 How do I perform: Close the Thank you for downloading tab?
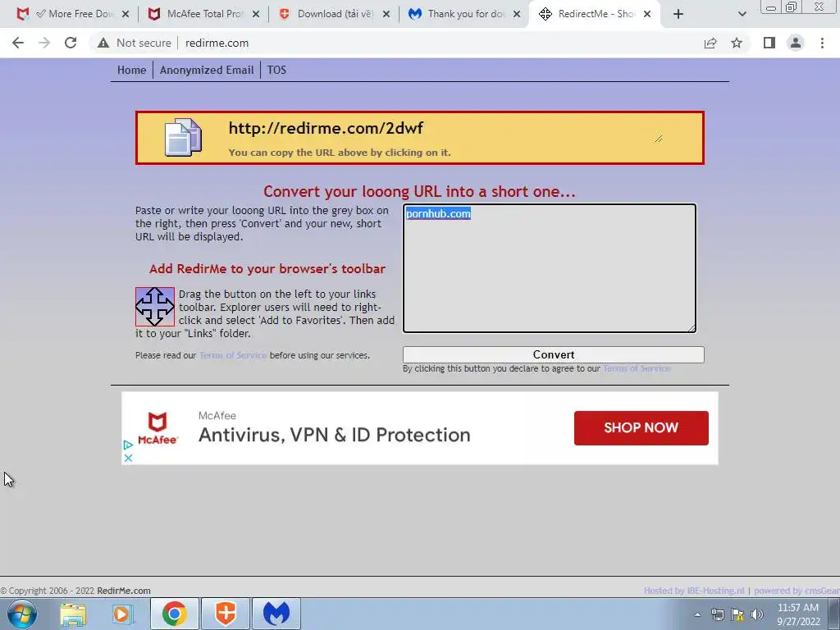click(517, 14)
